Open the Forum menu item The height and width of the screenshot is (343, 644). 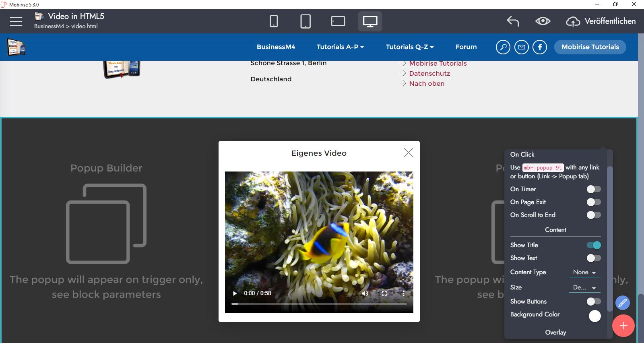[466, 47]
